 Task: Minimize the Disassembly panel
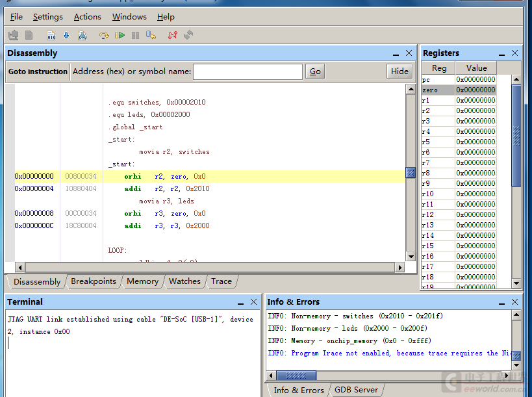click(x=396, y=53)
